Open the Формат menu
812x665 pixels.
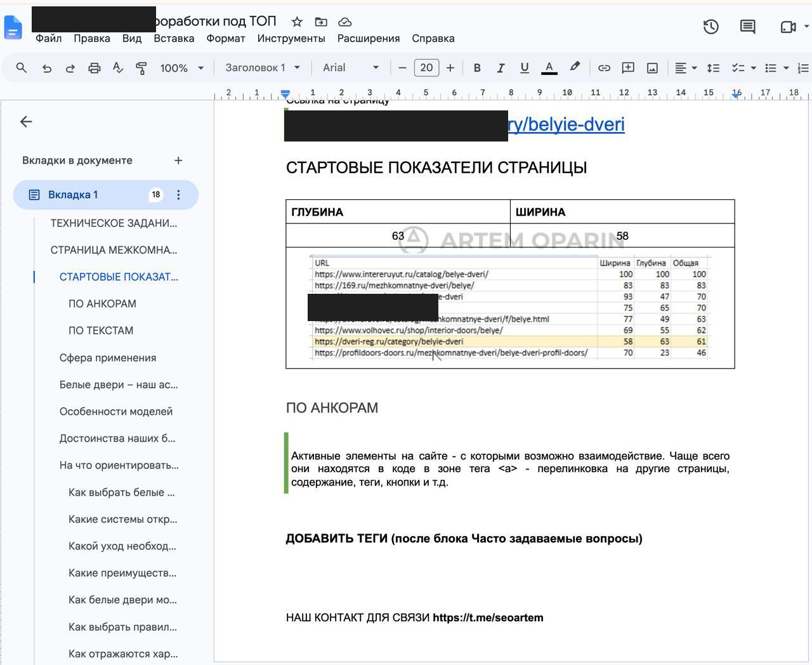(x=226, y=38)
